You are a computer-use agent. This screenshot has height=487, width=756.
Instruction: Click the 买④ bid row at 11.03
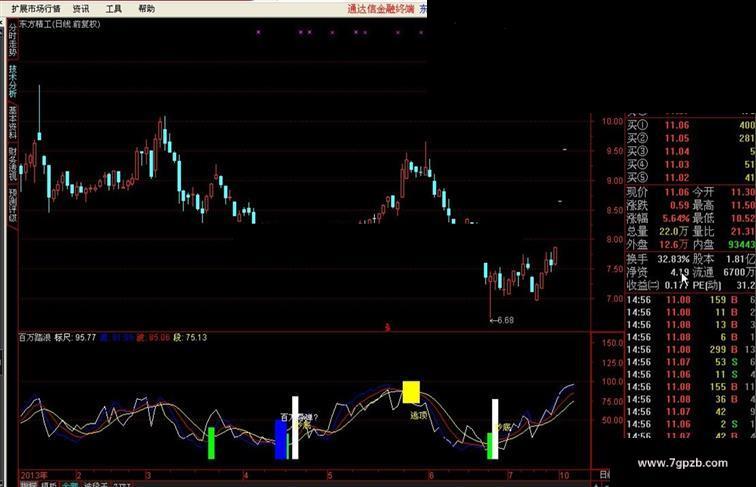[x=690, y=164]
